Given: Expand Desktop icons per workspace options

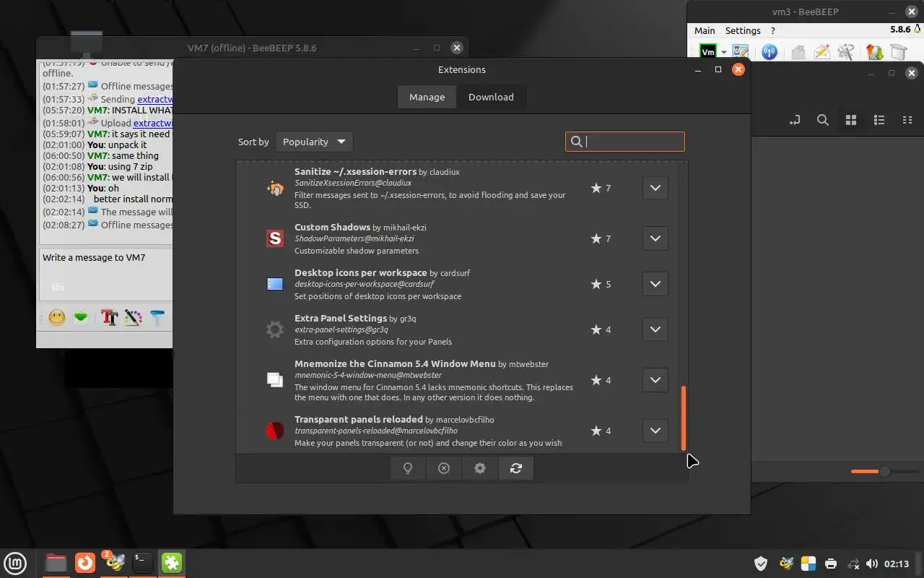Looking at the screenshot, I should click(x=655, y=284).
